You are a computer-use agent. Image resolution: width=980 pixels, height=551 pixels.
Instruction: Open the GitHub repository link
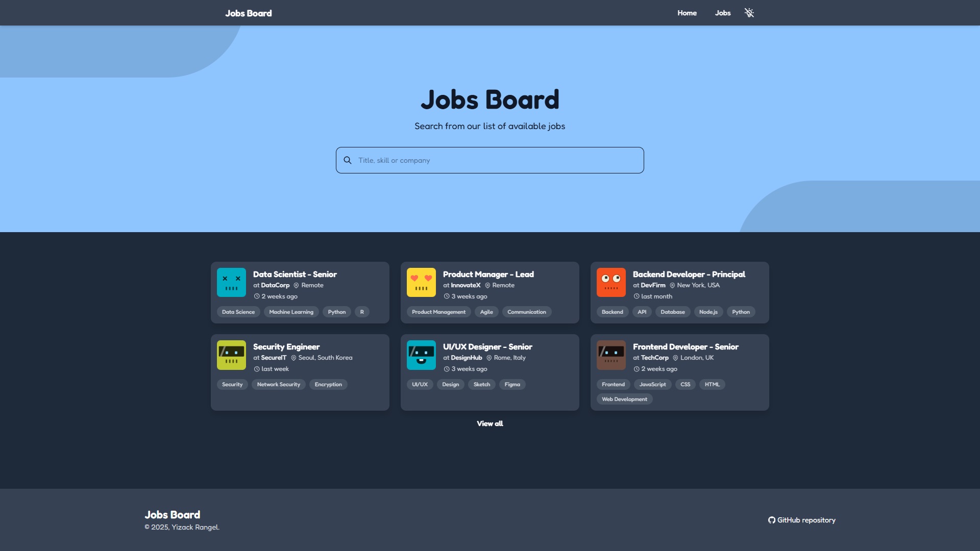(x=802, y=520)
